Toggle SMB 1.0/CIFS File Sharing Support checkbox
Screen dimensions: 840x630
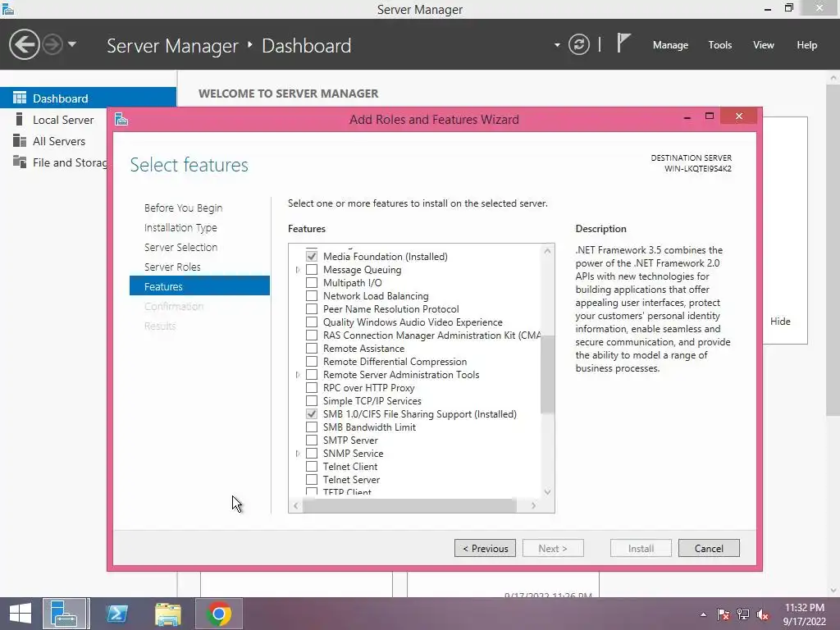pyautogui.click(x=311, y=414)
